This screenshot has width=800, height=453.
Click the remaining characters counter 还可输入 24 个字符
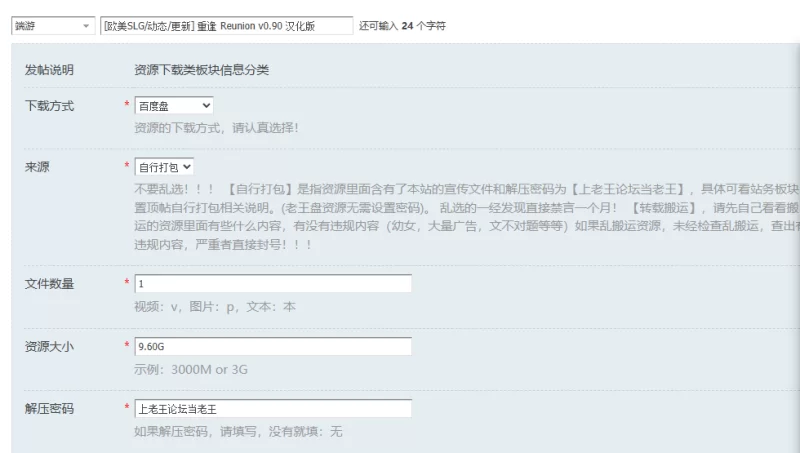[402, 26]
